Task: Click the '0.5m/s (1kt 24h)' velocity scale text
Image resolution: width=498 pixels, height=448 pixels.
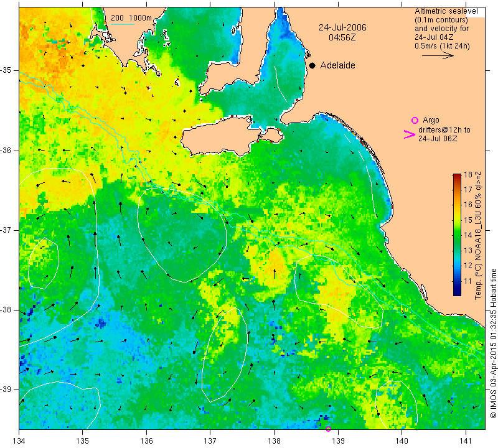Action: pyautogui.click(x=442, y=45)
